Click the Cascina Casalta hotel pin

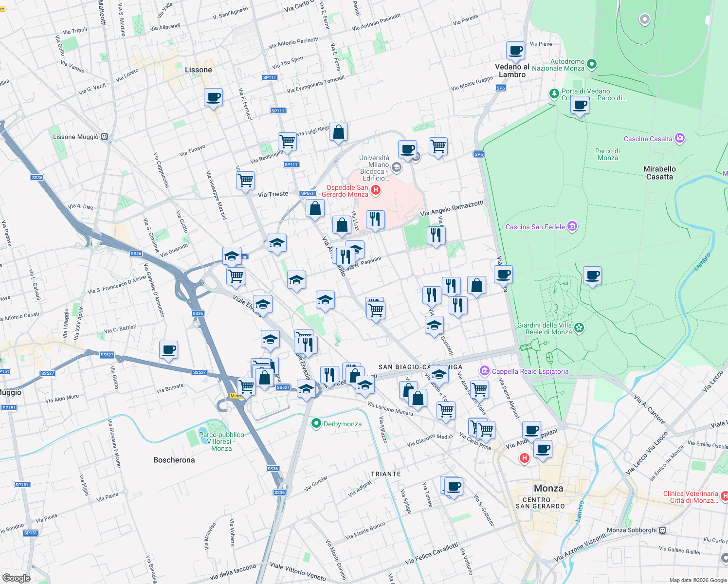(680, 138)
